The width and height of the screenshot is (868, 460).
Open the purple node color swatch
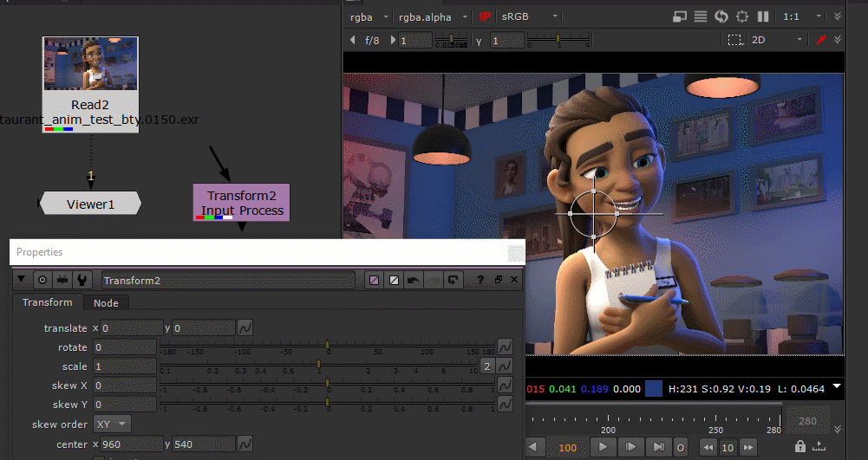pyautogui.click(x=375, y=280)
